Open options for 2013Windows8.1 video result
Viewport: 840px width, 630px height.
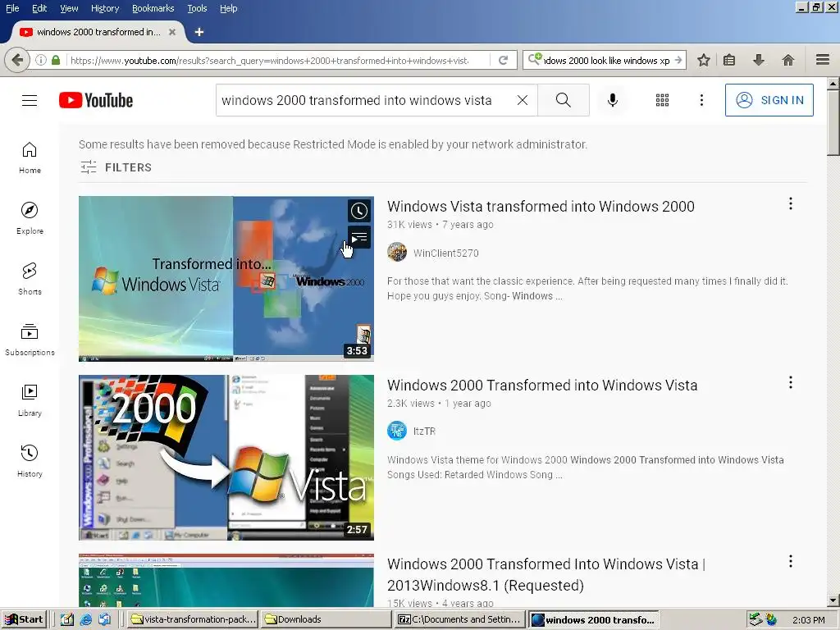click(x=790, y=561)
